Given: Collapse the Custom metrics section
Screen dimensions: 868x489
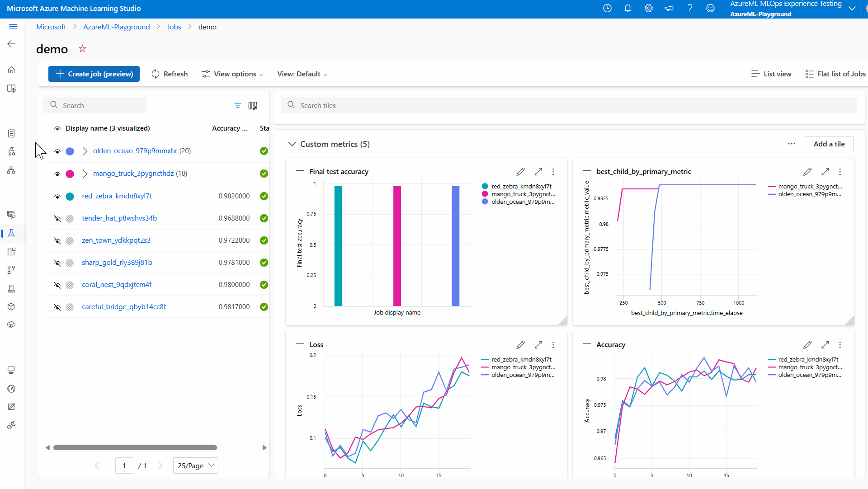Looking at the screenshot, I should (x=292, y=144).
